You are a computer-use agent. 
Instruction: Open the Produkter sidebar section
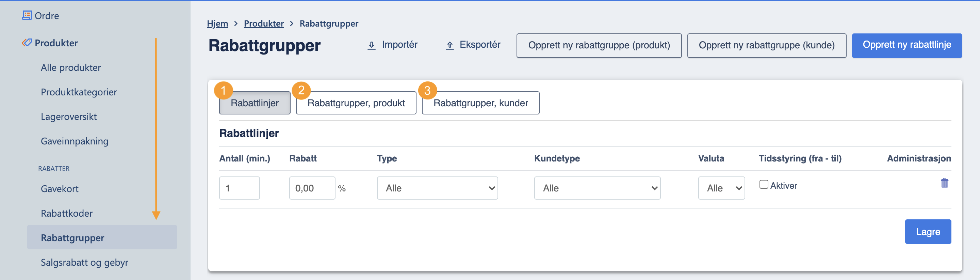(x=56, y=43)
